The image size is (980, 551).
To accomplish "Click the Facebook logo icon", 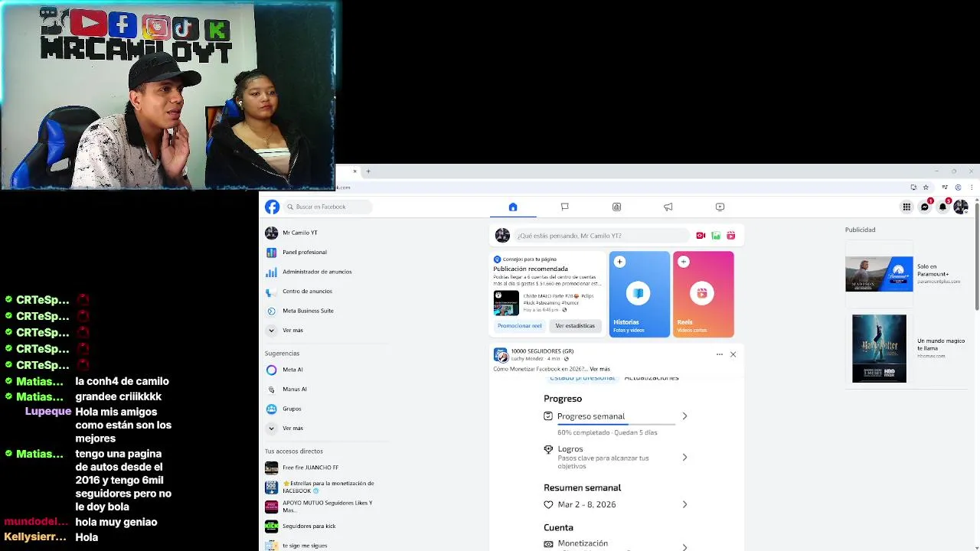I will point(272,207).
